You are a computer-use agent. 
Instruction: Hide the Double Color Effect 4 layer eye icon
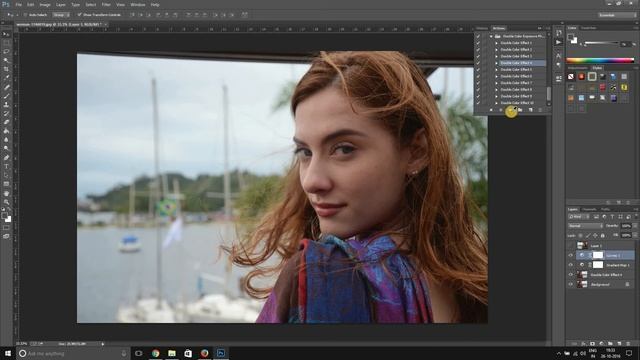(571, 275)
